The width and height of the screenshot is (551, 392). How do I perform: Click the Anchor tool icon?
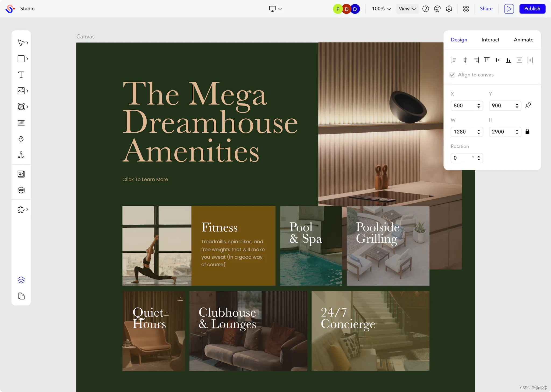21,155
